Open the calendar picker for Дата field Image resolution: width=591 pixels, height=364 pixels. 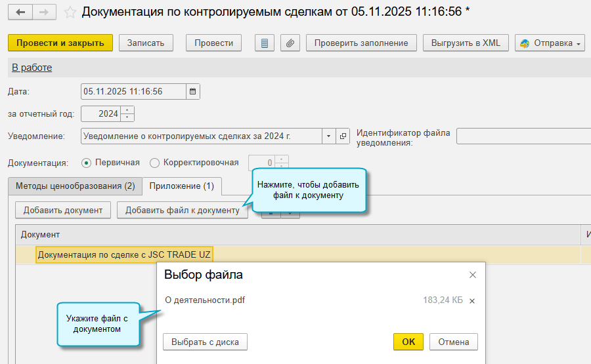[192, 92]
